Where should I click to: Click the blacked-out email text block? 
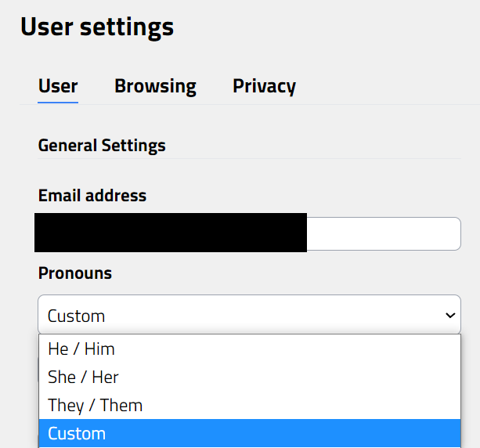(171, 233)
